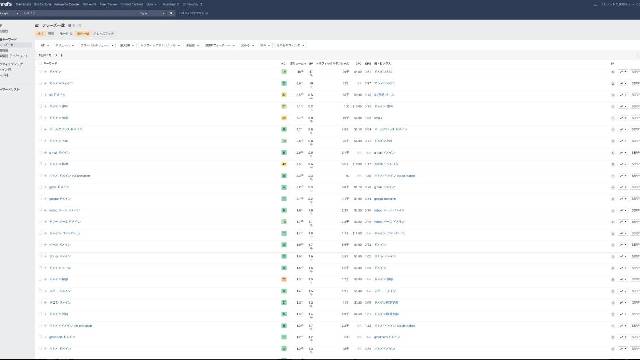Open the account menu at top right
The width and height of the screenshot is (640, 360).
tap(619, 4)
